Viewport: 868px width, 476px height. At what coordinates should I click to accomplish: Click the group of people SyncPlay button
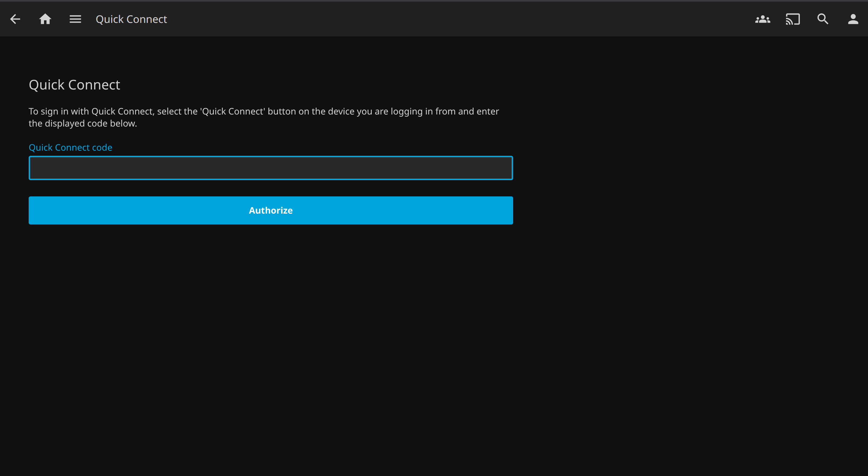762,19
